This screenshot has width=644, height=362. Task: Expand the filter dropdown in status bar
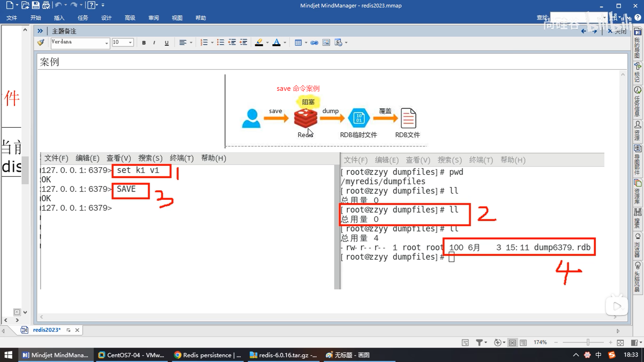pyautogui.click(x=486, y=343)
